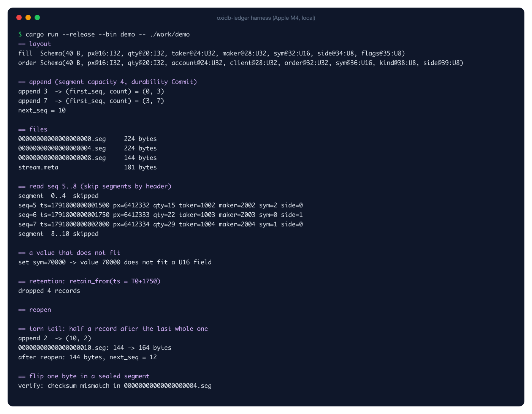Click the checksum mismatch verify line
Screen dimensions: 532x414
(x=115, y=386)
